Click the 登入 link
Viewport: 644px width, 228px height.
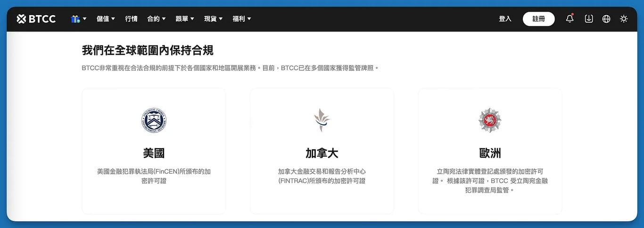(x=505, y=19)
